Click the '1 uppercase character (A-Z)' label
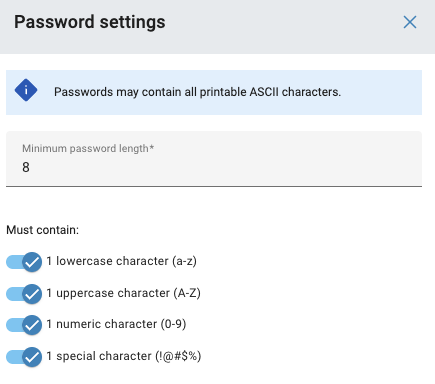 click(123, 293)
